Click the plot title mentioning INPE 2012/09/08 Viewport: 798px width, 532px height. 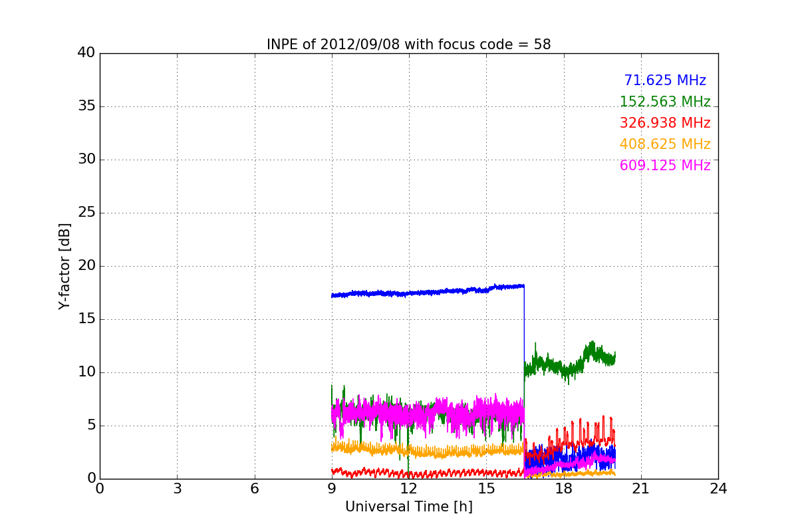[409, 45]
